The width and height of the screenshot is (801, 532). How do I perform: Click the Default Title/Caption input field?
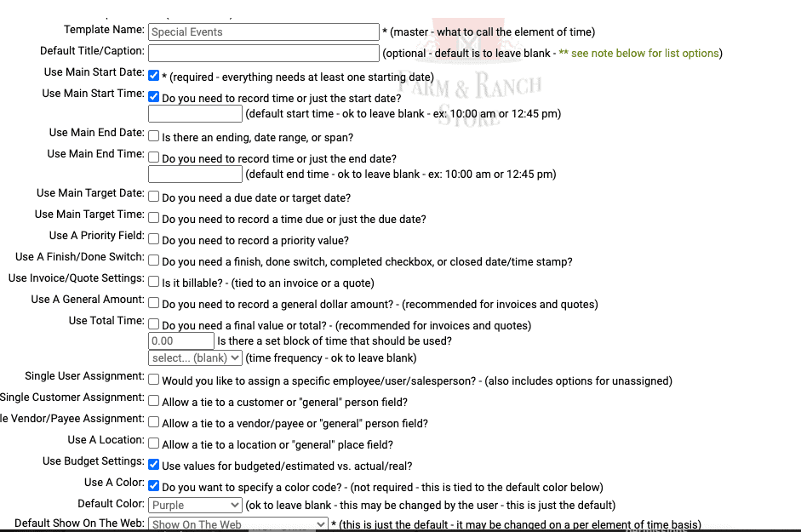click(x=264, y=53)
